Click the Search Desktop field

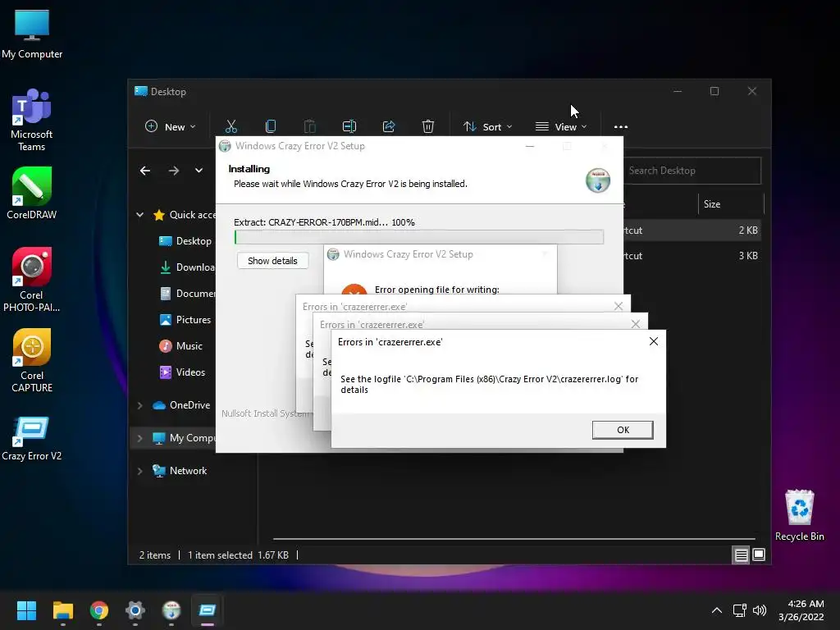pyautogui.click(x=692, y=171)
